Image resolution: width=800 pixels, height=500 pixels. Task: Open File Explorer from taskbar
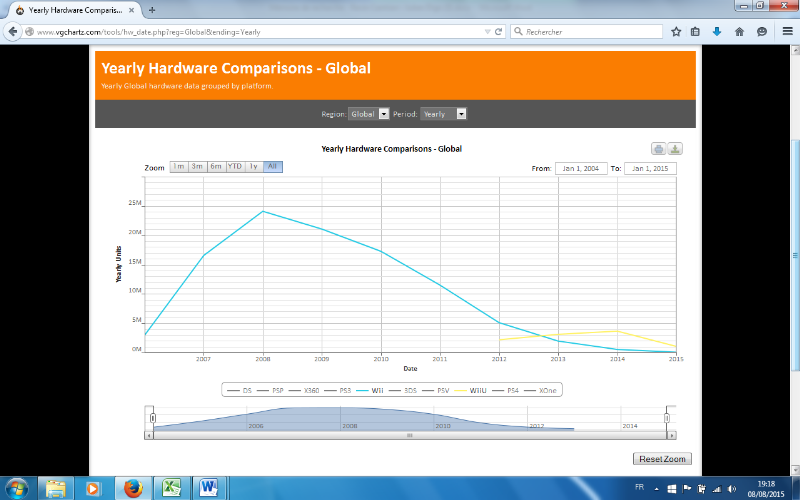pos(55,489)
